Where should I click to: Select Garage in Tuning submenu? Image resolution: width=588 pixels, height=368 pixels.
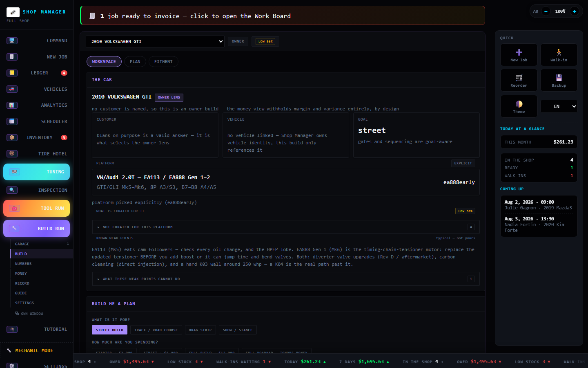[41, 244]
